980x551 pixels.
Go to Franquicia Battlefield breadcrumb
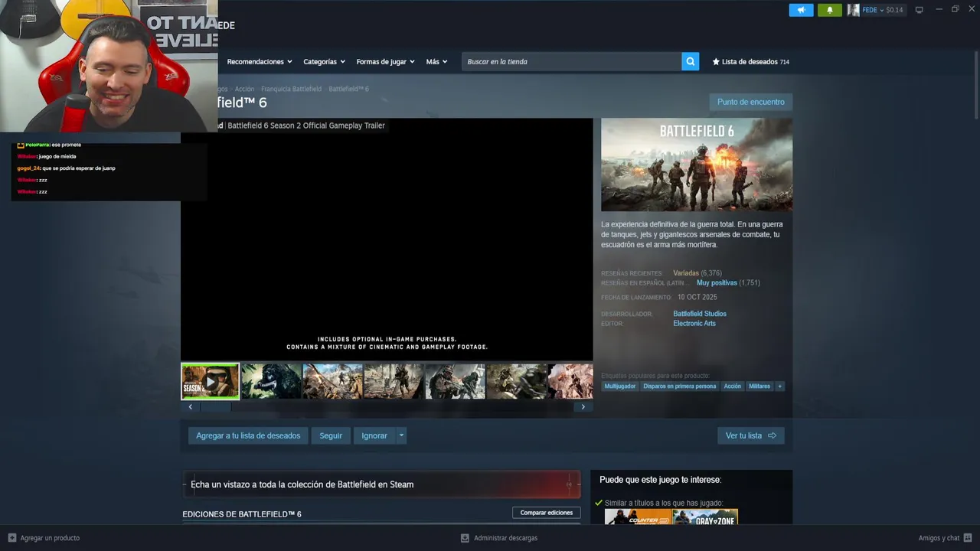coord(291,90)
